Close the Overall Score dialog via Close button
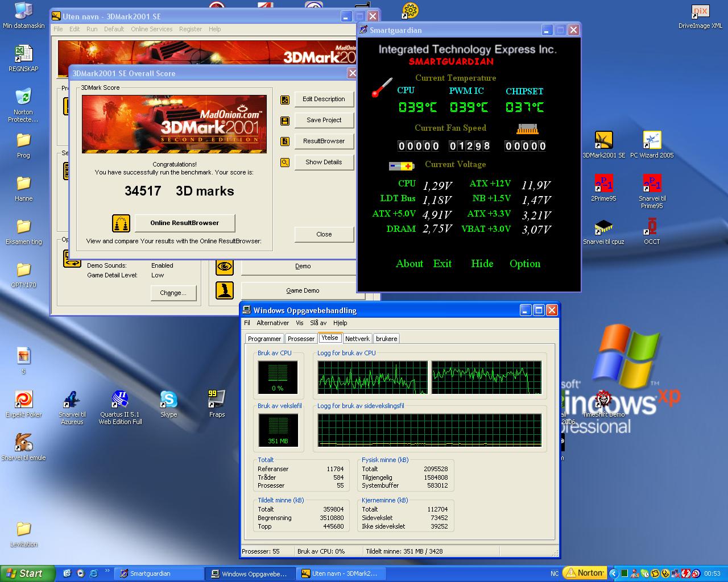The width and height of the screenshot is (728, 582). [324, 235]
